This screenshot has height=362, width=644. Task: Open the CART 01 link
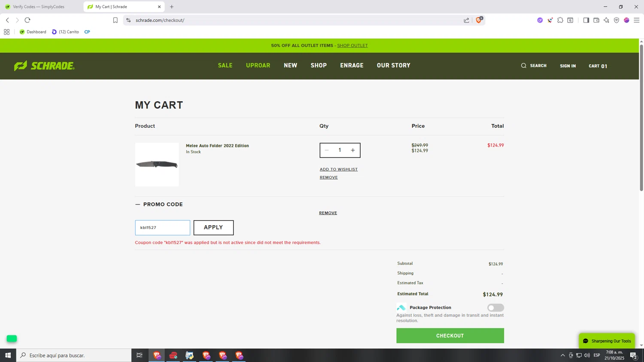598,66
